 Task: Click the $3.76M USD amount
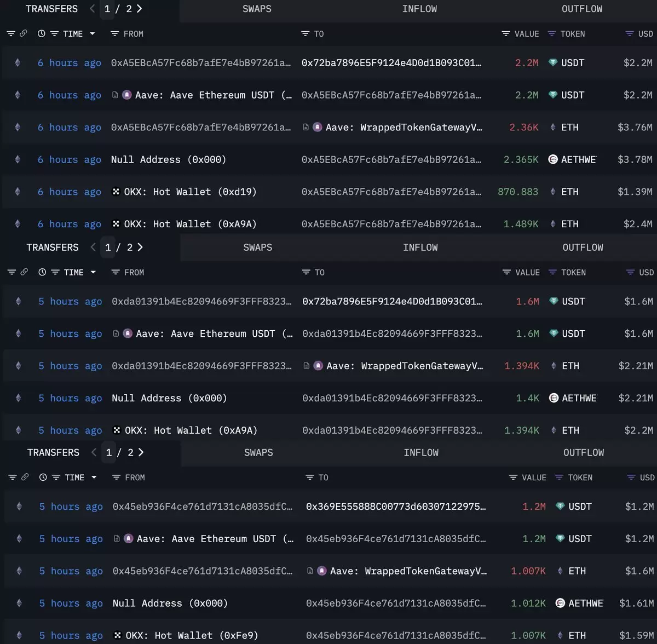(x=635, y=127)
